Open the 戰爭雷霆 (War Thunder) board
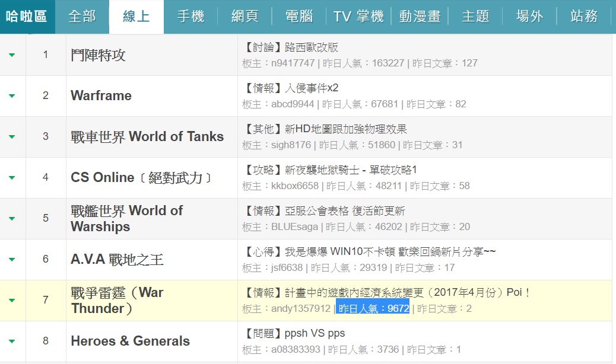The height and width of the screenshot is (364, 616). click(x=117, y=301)
